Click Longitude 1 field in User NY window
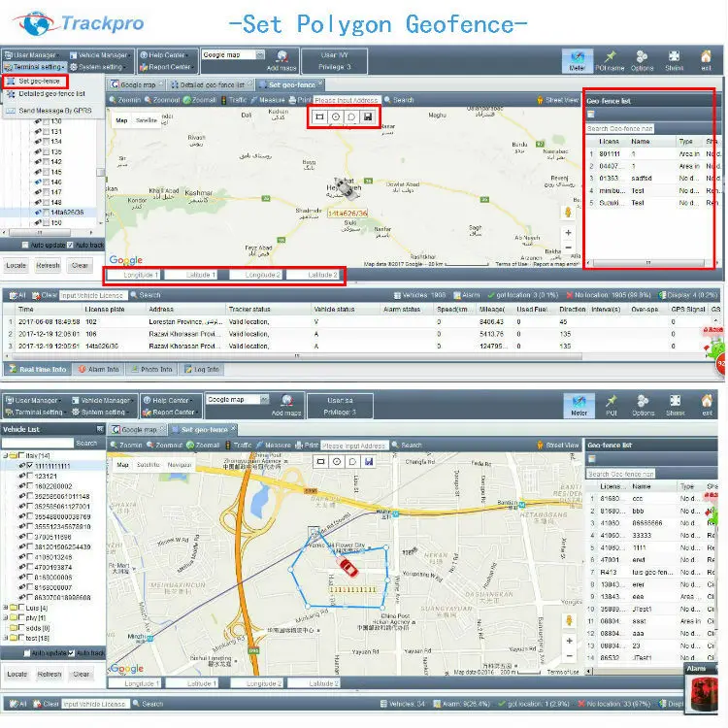Viewport: 728px width, 728px height. pyautogui.click(x=134, y=275)
